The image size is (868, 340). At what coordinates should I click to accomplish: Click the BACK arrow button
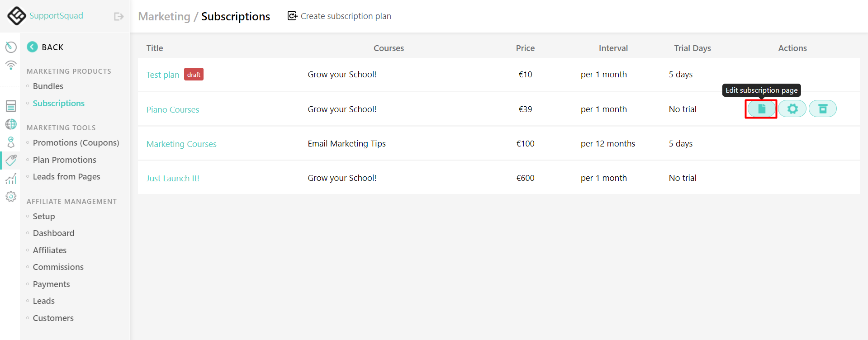33,47
